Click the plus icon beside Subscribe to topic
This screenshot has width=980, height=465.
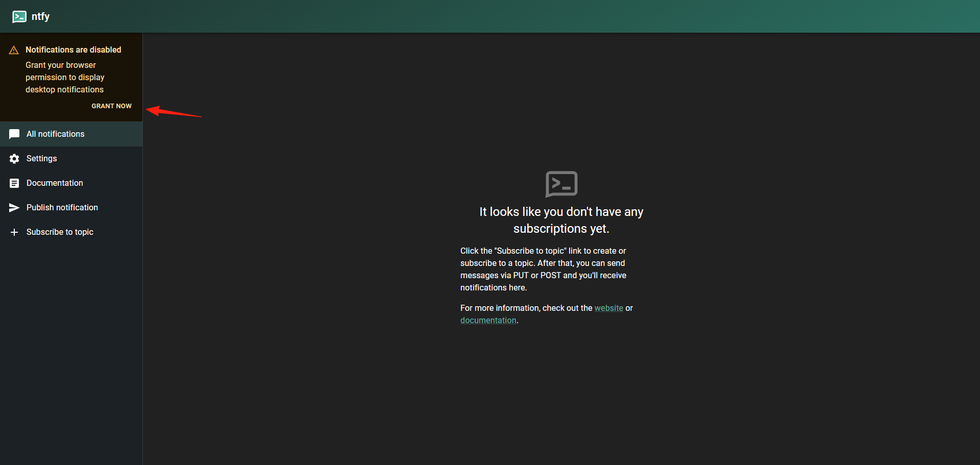point(14,232)
